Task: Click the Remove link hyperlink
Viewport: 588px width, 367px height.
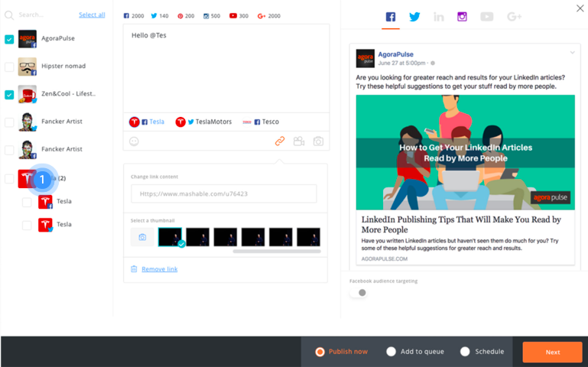Action: pos(159,269)
